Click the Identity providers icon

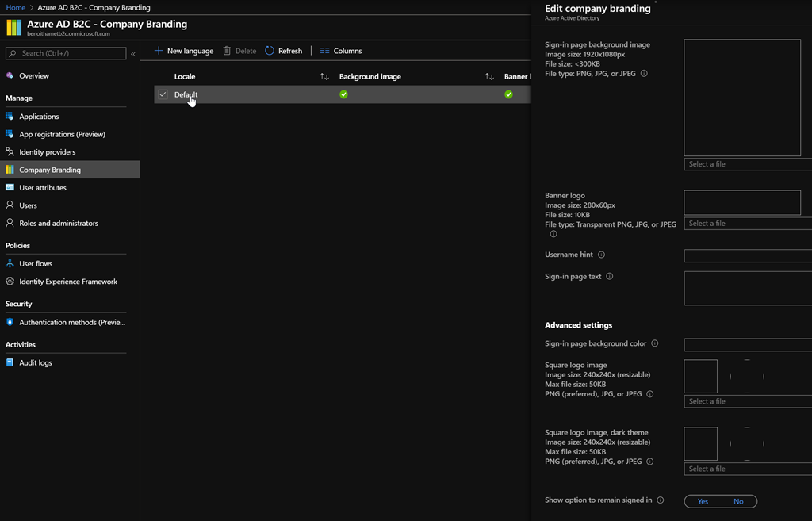[x=10, y=151]
